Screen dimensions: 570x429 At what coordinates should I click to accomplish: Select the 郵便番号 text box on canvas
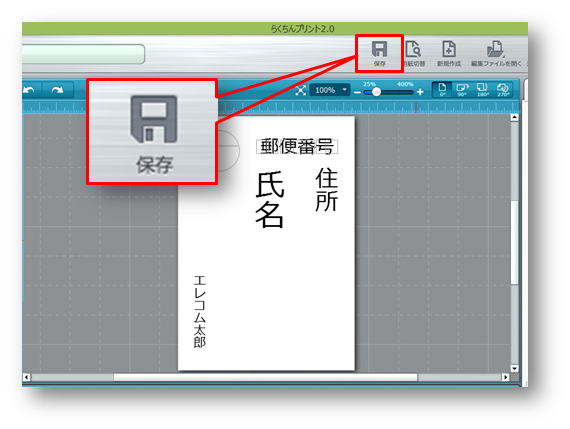coord(297,147)
